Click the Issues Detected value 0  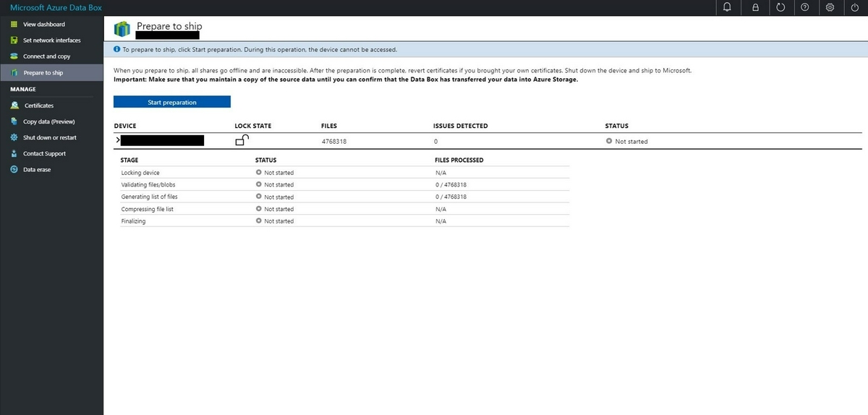[x=435, y=141]
